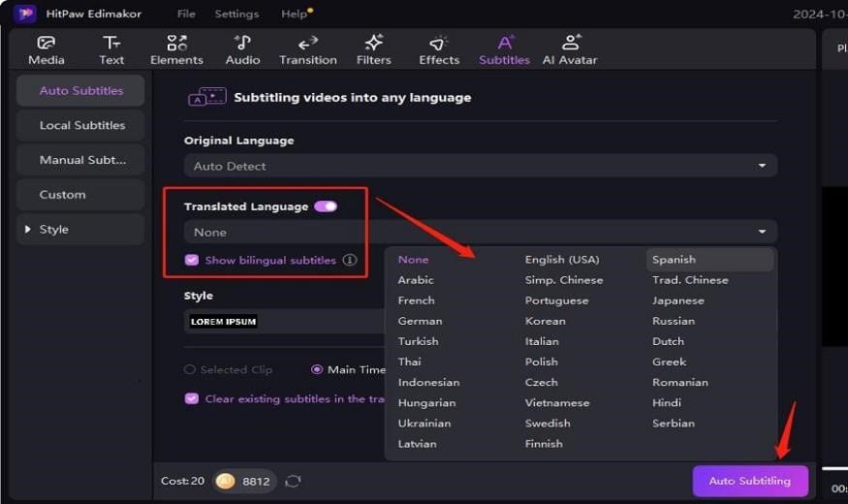Switch to Manual Subtitles tab
This screenshot has height=504, width=848.
point(80,160)
